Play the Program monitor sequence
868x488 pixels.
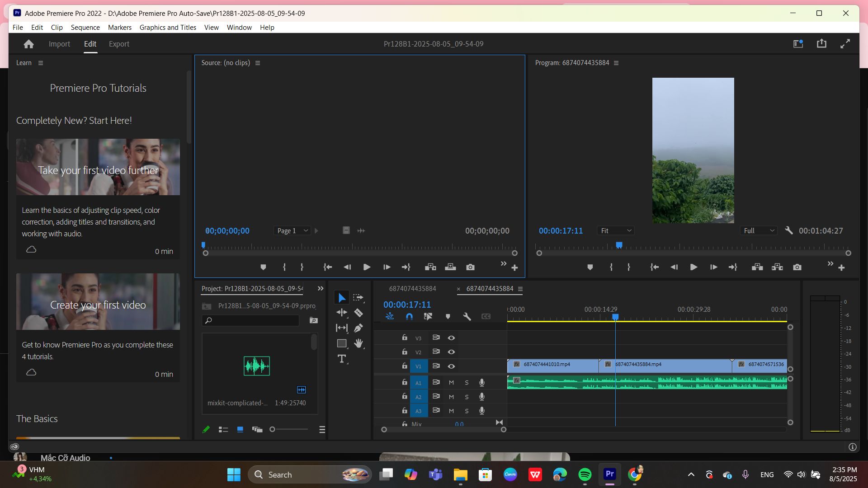pos(693,267)
